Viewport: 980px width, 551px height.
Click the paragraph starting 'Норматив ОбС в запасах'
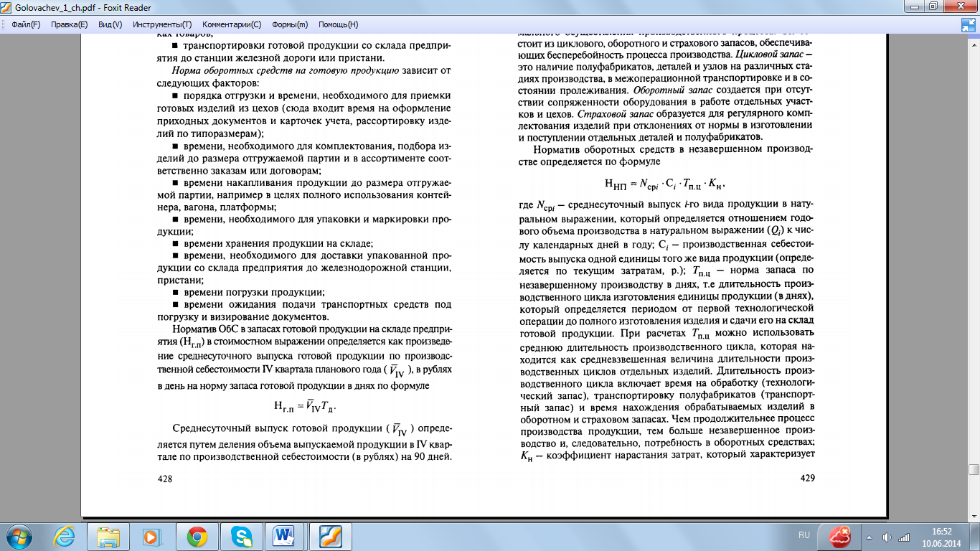pyautogui.click(x=304, y=357)
